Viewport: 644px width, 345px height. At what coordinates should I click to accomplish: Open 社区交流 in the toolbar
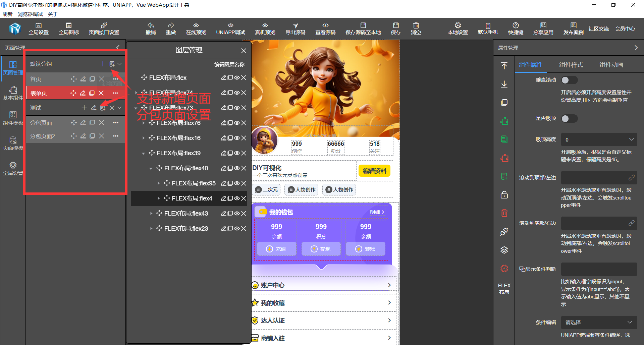(x=599, y=29)
